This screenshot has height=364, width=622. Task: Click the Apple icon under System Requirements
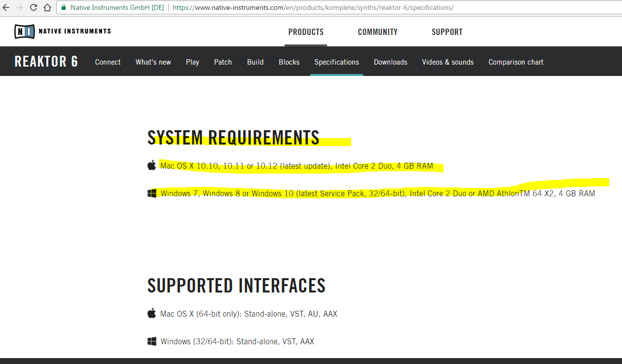pyautogui.click(x=152, y=165)
